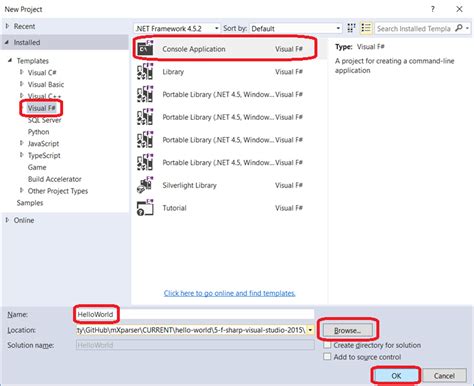Select the Tutorial template name text
The image size is (474, 386).
point(174,208)
